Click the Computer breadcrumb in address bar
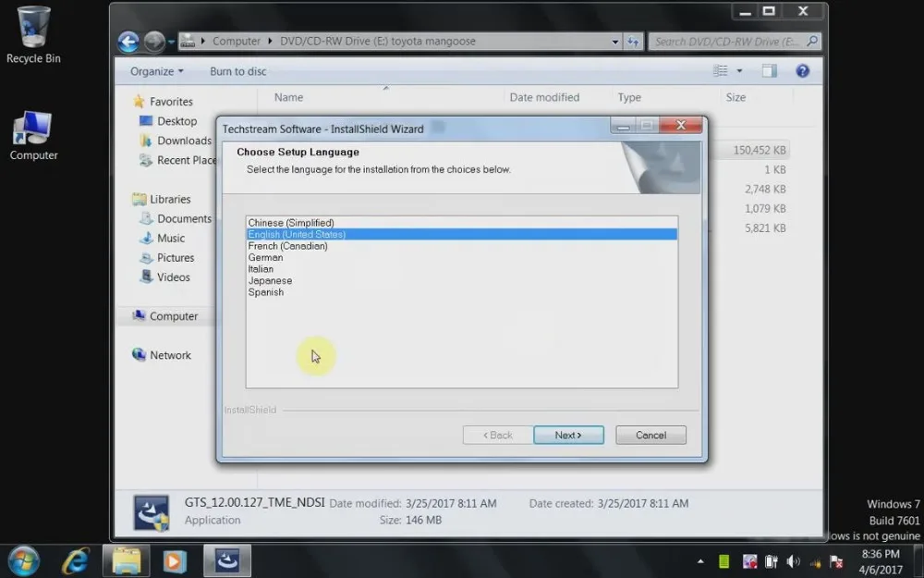Image resolution: width=924 pixels, height=578 pixels. (x=237, y=41)
